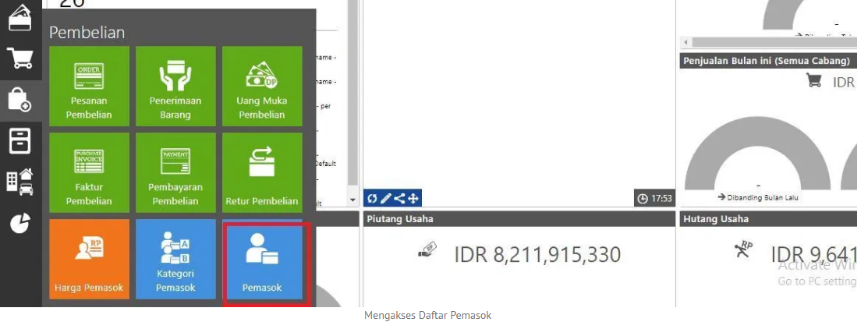Viewport: 868px width, 329px height.
Task: Click the building and car sidebar icon
Action: (19, 182)
